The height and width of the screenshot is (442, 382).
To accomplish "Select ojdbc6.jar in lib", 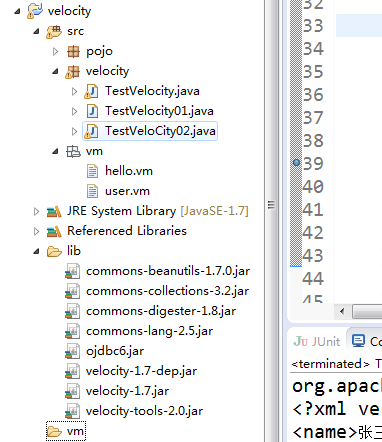I will coord(115,351).
